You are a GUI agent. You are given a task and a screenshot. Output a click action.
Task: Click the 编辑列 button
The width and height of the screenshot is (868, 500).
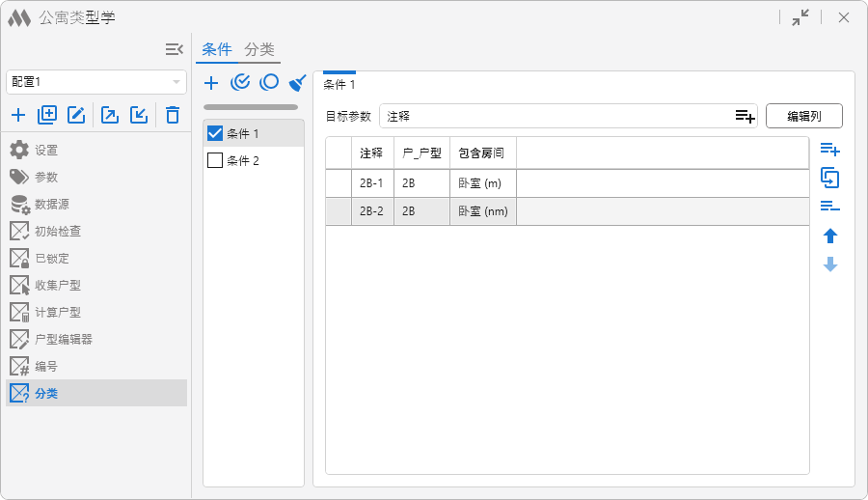tap(803, 116)
